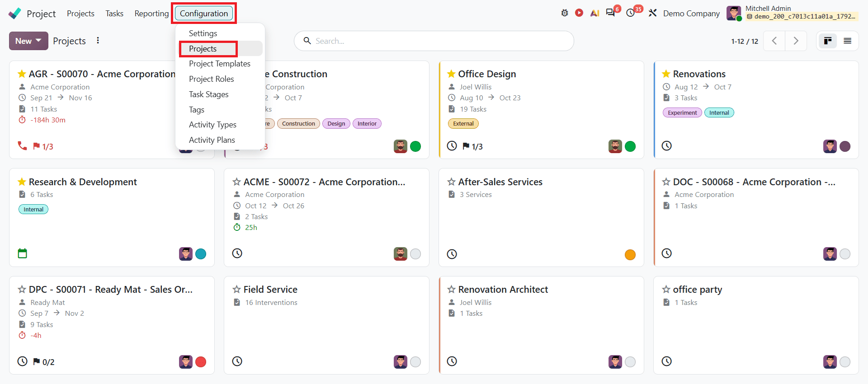Mark Field Service as favorite
The width and height of the screenshot is (868, 384).
coord(236,289)
